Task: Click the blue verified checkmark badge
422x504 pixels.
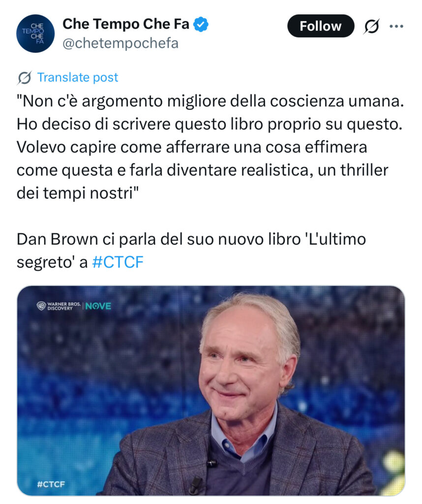Action: point(201,25)
